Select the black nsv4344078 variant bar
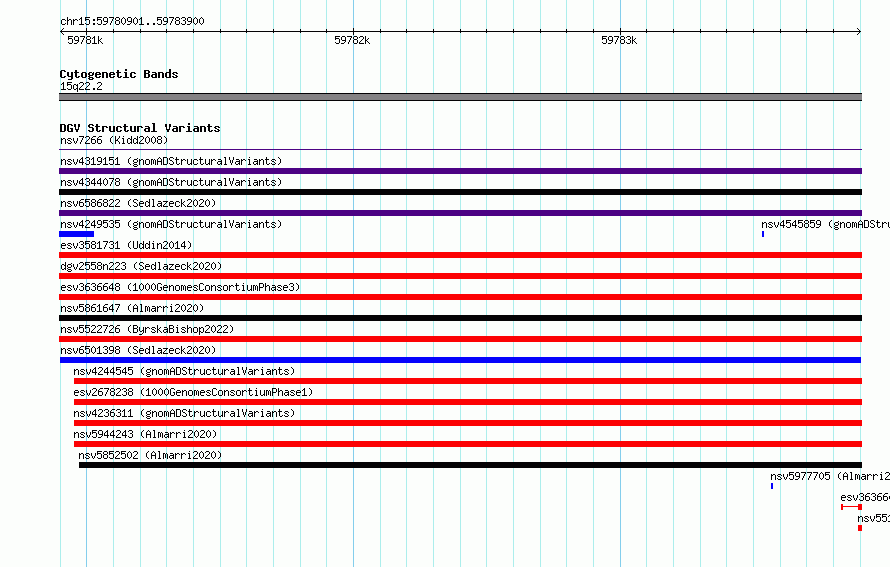Viewport: 890px width, 567px height. tap(460, 192)
